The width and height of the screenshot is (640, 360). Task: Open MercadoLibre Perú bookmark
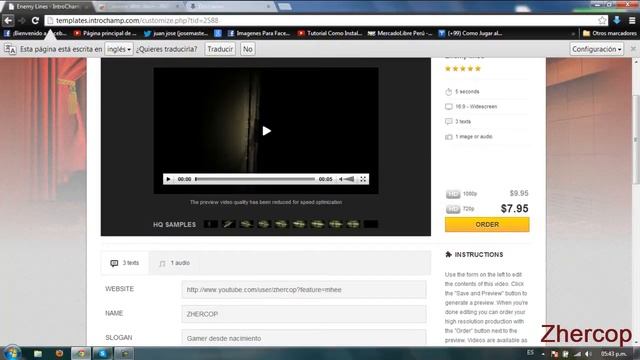click(x=400, y=33)
